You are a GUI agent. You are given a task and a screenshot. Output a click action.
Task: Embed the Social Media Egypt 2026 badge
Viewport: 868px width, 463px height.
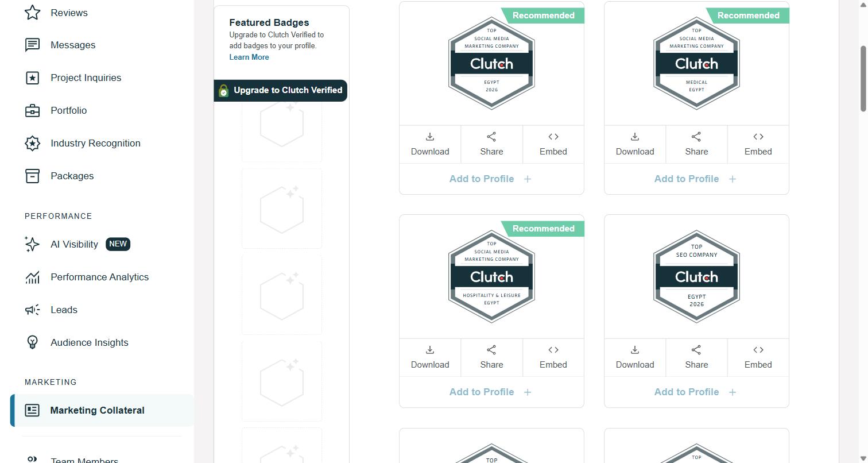point(553,144)
